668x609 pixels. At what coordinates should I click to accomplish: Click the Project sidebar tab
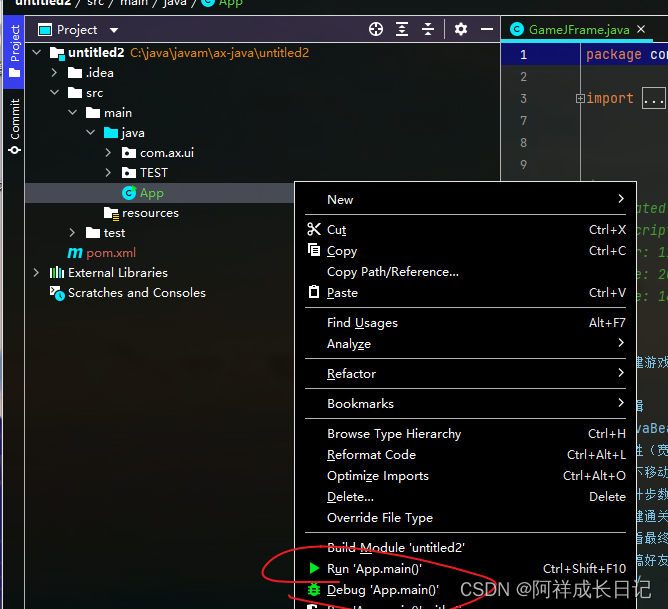(14, 44)
